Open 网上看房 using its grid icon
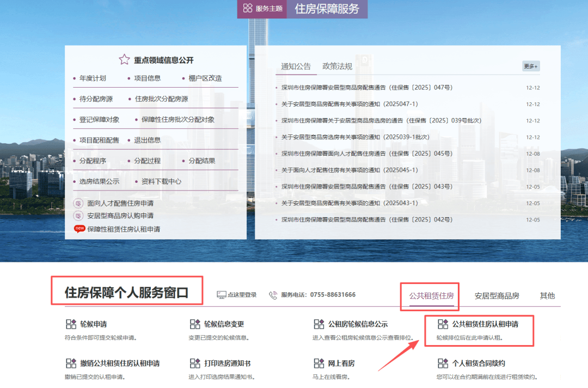588x388 pixels. (320, 363)
